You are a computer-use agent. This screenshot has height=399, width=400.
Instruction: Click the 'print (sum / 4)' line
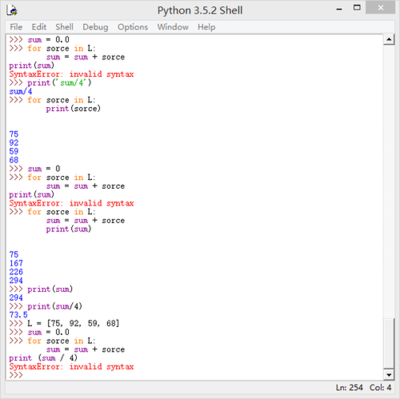tap(43, 358)
